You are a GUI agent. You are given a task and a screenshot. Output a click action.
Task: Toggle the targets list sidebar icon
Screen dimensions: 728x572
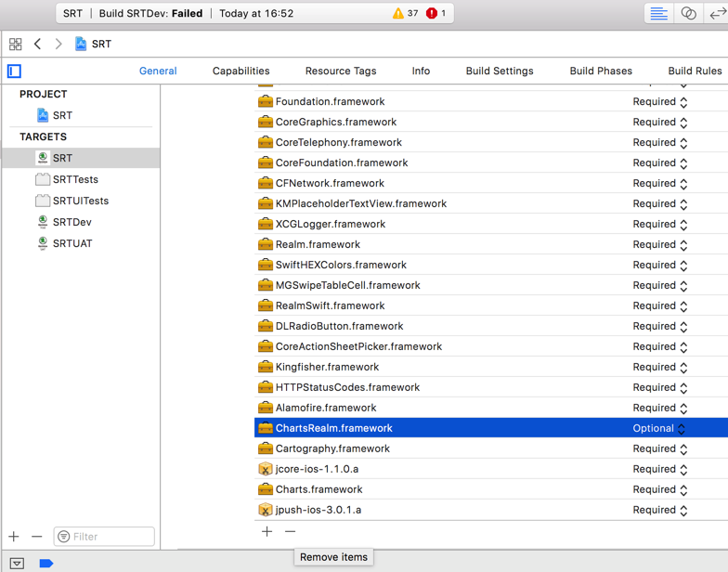[x=15, y=71]
